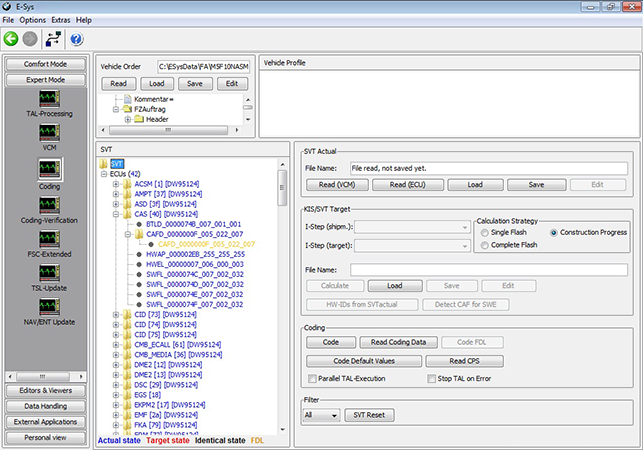643x450 pixels.
Task: Open the Extras menu
Action: [x=62, y=19]
